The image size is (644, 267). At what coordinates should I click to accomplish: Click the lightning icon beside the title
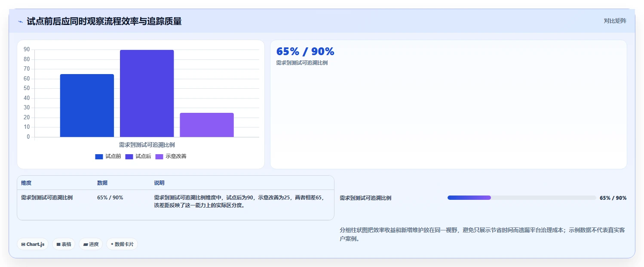pos(20,21)
